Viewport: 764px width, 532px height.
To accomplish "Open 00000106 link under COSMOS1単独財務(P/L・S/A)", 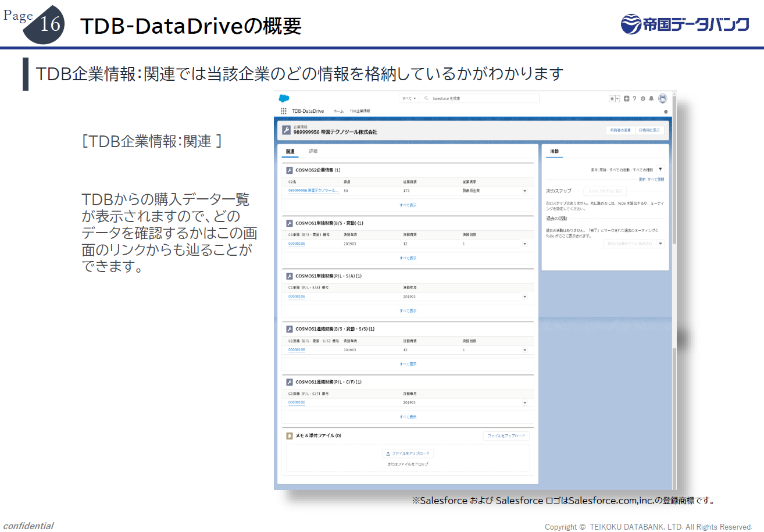I will [297, 297].
